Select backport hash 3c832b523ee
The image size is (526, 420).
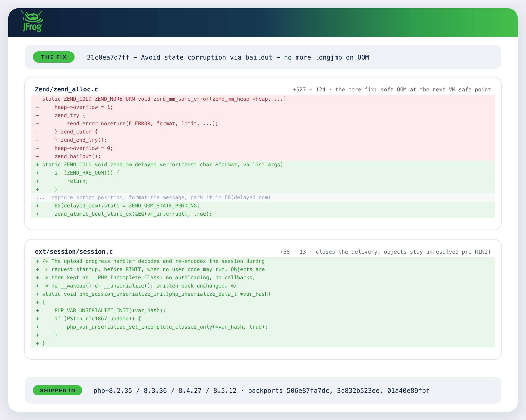(358, 390)
